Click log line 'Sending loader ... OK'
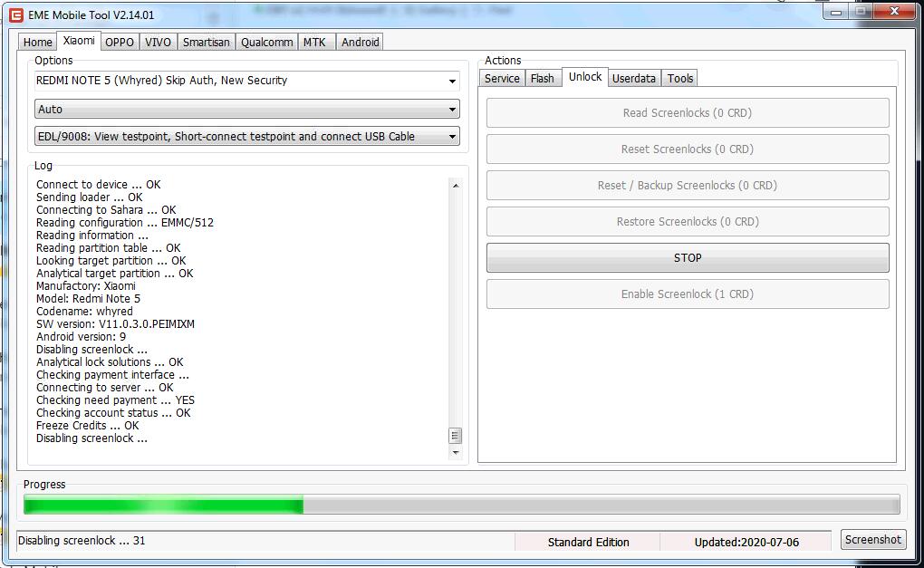924x568 pixels. (89, 197)
